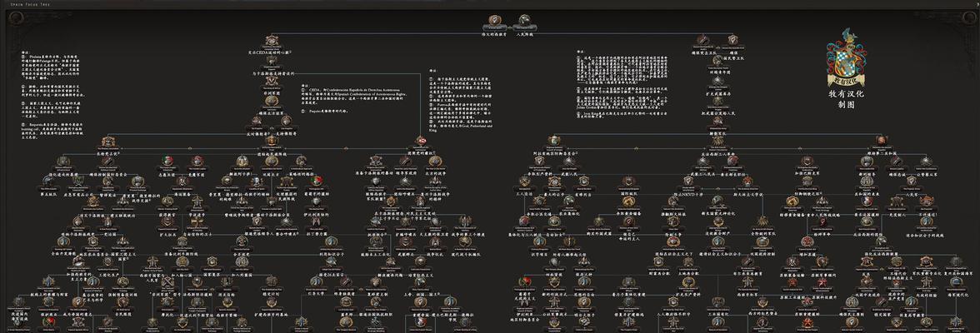Select the 国家复苏 focus icon
The image size is (980, 333).
212,262
